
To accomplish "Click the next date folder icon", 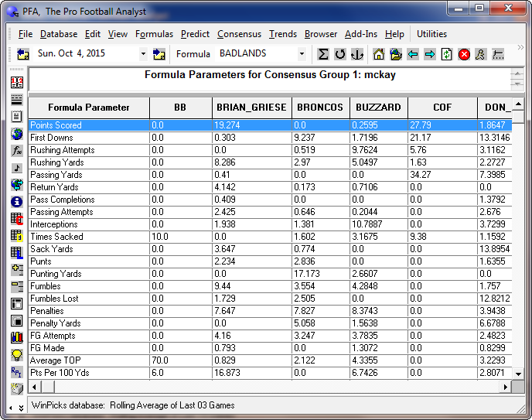I will [159, 54].
